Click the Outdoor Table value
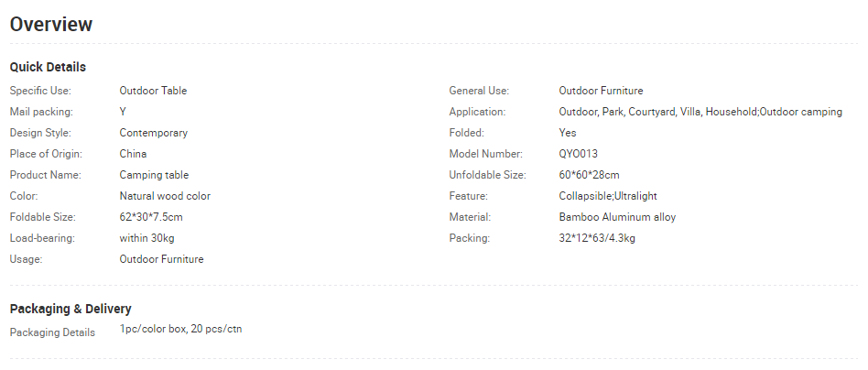 (x=153, y=91)
